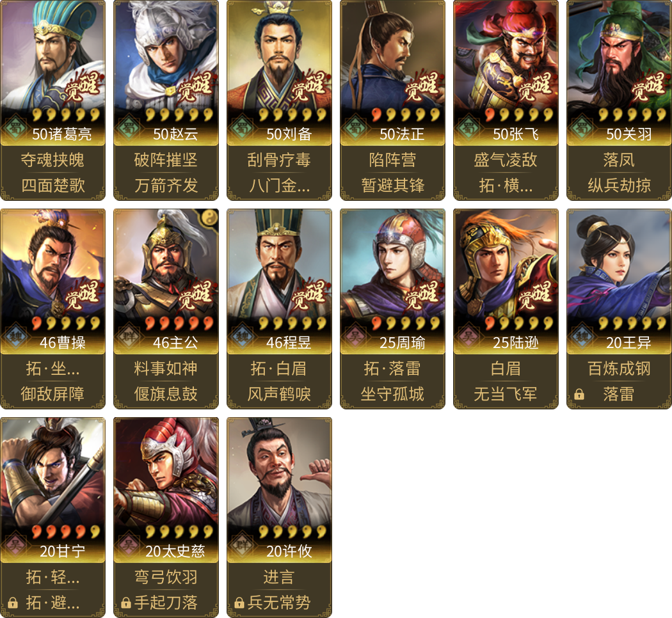Click the 魏 faction badge on 曹操's card

click(x=15, y=337)
